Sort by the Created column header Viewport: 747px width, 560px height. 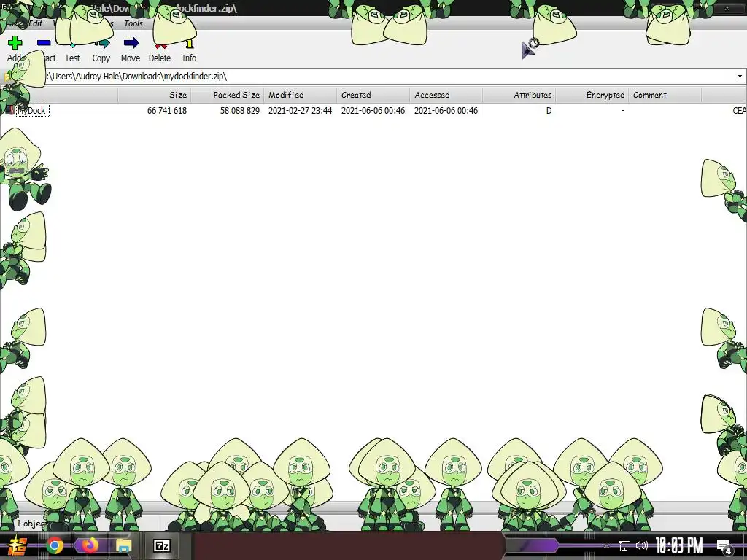(373, 95)
